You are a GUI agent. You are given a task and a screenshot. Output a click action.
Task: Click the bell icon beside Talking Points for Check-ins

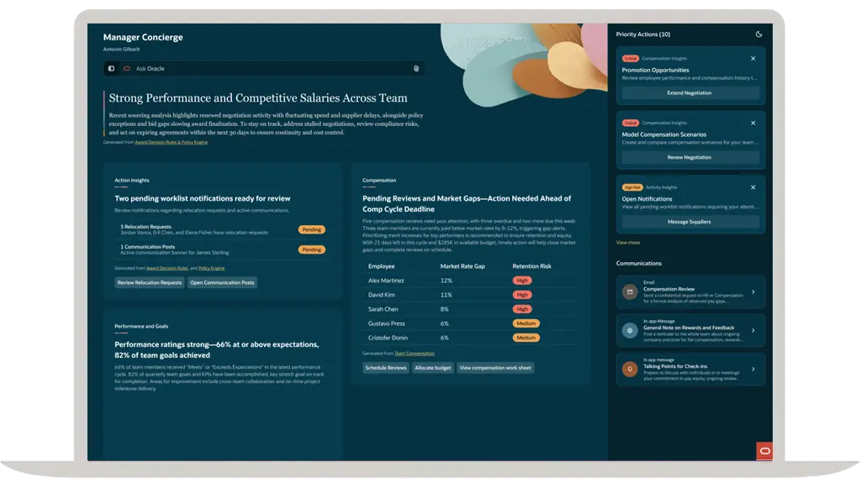[x=630, y=369]
